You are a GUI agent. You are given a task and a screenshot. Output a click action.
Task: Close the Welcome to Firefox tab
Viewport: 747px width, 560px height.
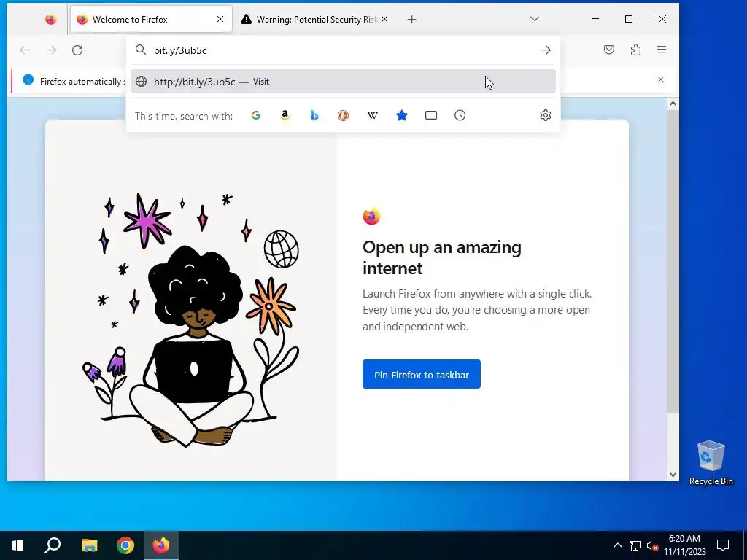click(x=220, y=19)
